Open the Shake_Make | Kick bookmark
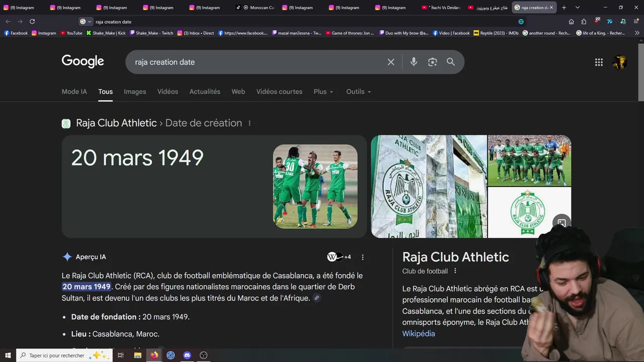This screenshot has height=362, width=644. (x=106, y=33)
